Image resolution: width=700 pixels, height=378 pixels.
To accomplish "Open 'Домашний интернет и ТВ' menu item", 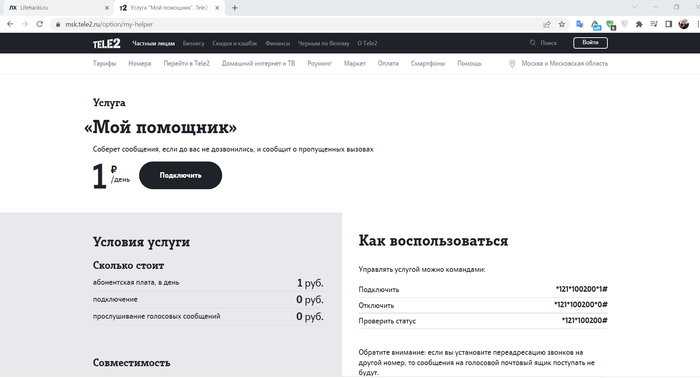I will tap(258, 63).
